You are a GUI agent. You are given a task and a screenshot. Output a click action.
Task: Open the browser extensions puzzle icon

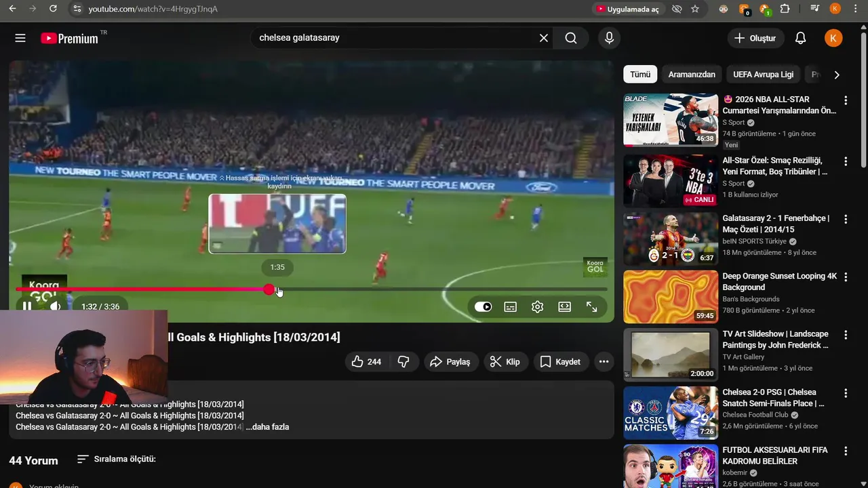click(x=785, y=9)
